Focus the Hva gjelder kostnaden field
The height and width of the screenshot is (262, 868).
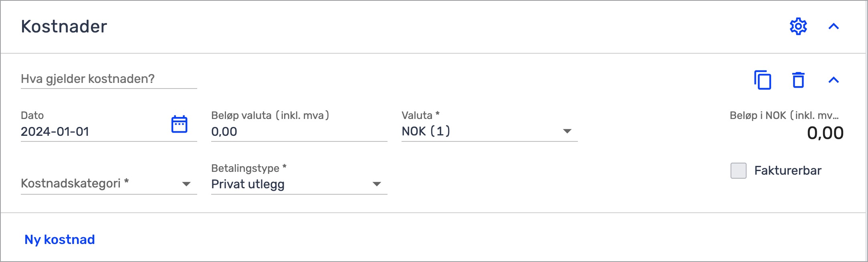click(x=109, y=79)
